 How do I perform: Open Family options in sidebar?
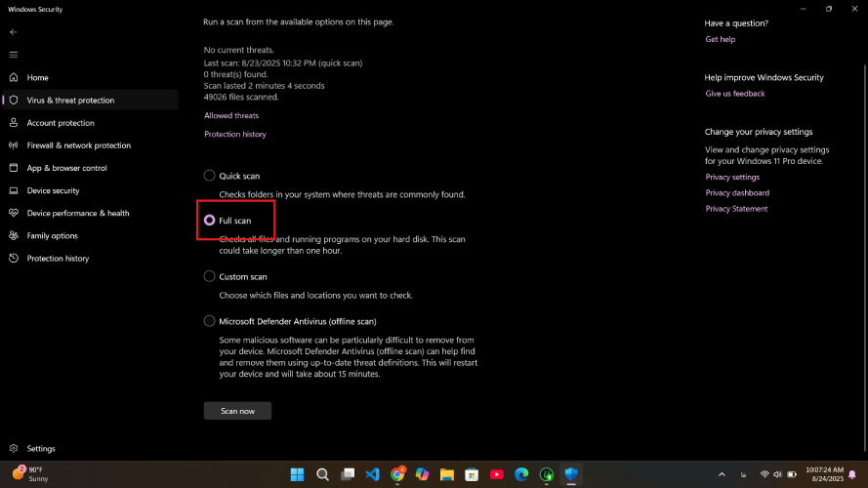pyautogui.click(x=52, y=235)
